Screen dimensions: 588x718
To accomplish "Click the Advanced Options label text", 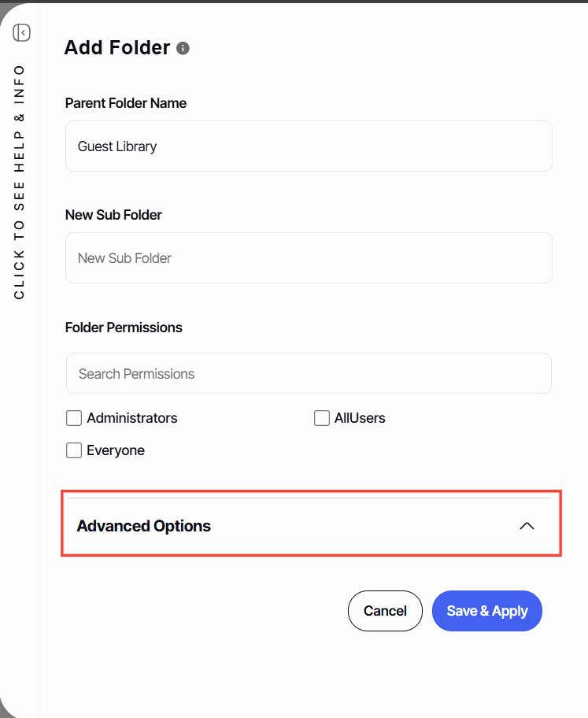I will click(143, 526).
